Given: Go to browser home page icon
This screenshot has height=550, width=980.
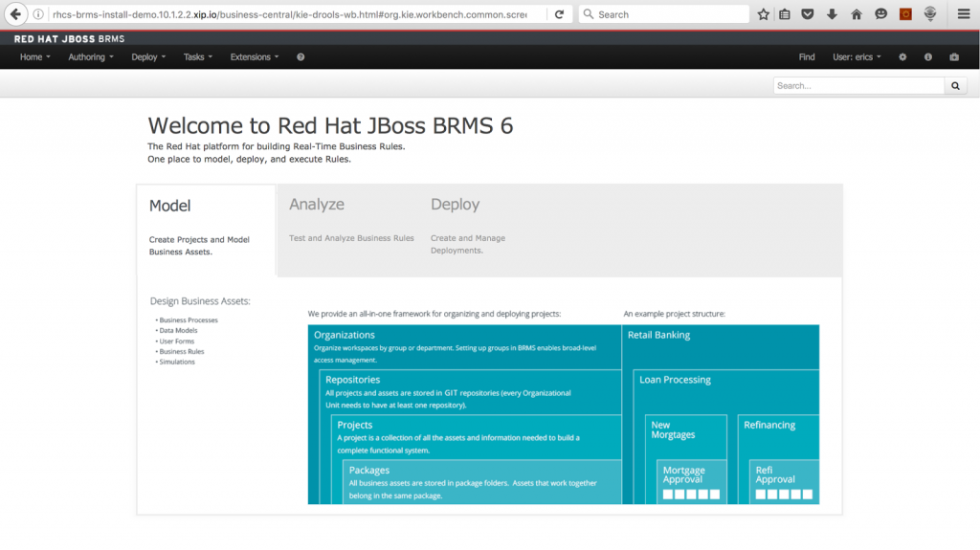Looking at the screenshot, I should tap(857, 14).
